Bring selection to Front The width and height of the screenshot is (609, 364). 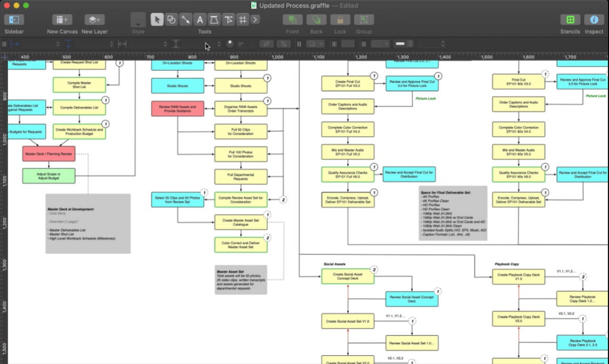tap(292, 19)
